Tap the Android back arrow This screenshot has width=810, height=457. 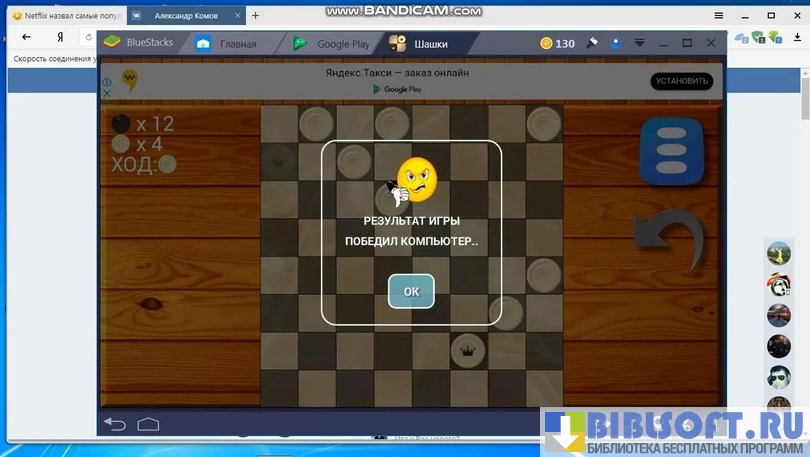pyautogui.click(x=115, y=423)
